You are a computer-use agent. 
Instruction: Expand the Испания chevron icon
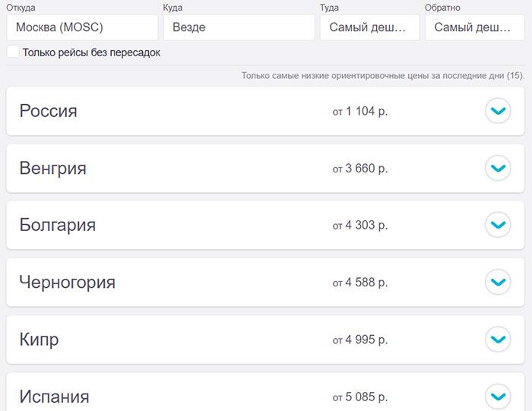point(498,397)
